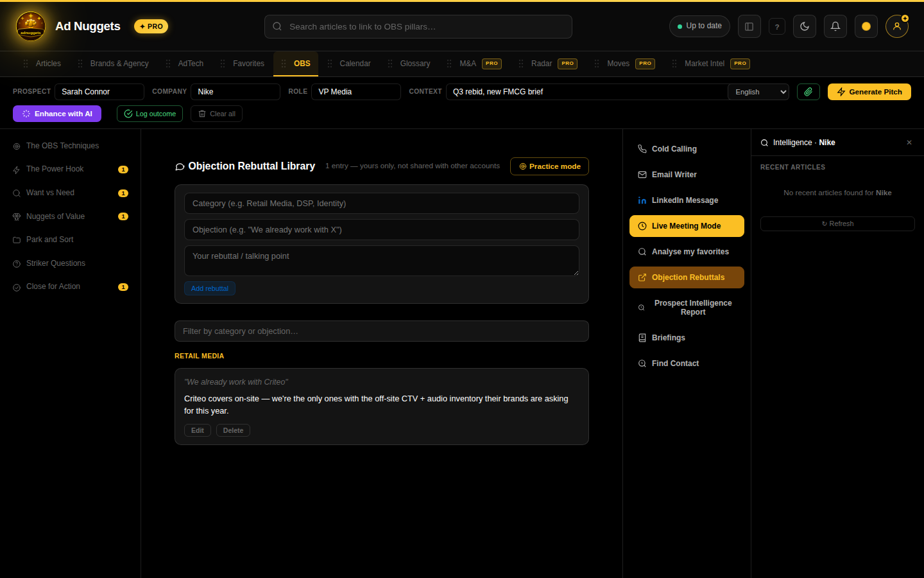Click the gem icon next to Nuggets of Value
Screen dimensions: 924x578
click(x=17, y=217)
